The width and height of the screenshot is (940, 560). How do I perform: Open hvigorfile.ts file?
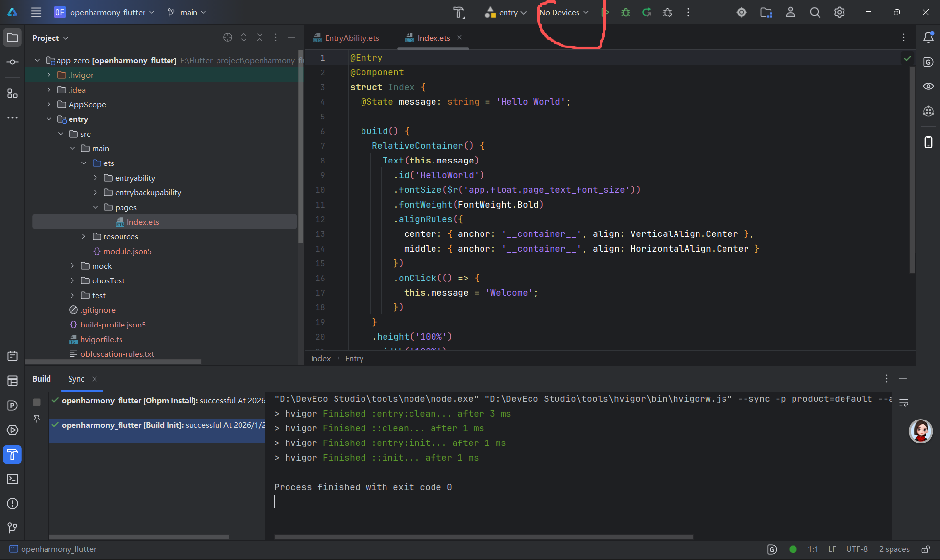tap(101, 339)
